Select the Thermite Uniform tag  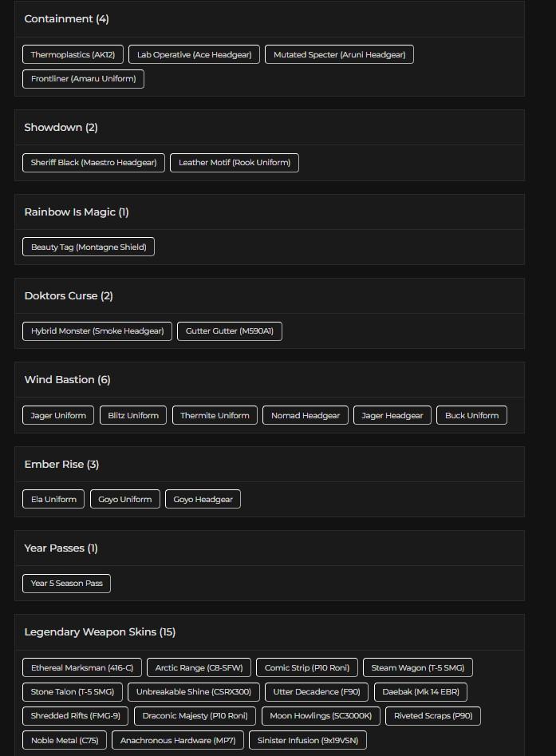(215, 416)
